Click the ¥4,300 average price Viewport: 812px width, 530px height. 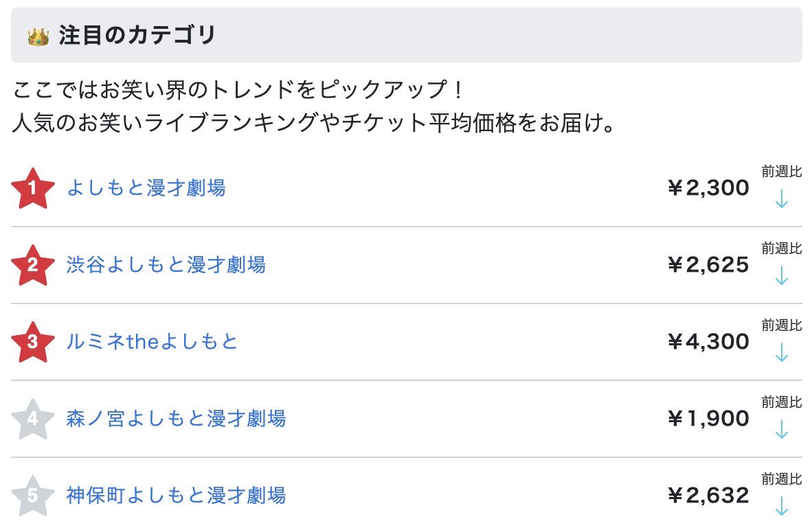click(x=708, y=342)
